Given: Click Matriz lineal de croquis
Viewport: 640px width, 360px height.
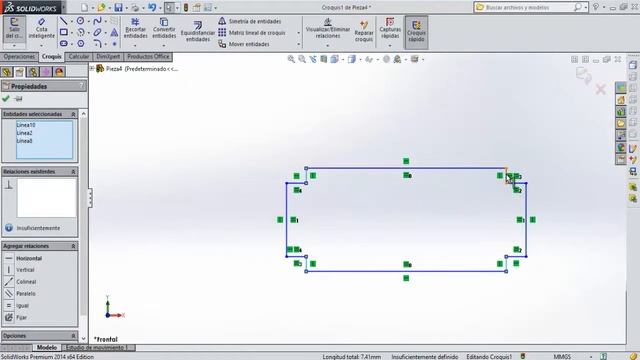Looking at the screenshot, I should tap(252, 33).
